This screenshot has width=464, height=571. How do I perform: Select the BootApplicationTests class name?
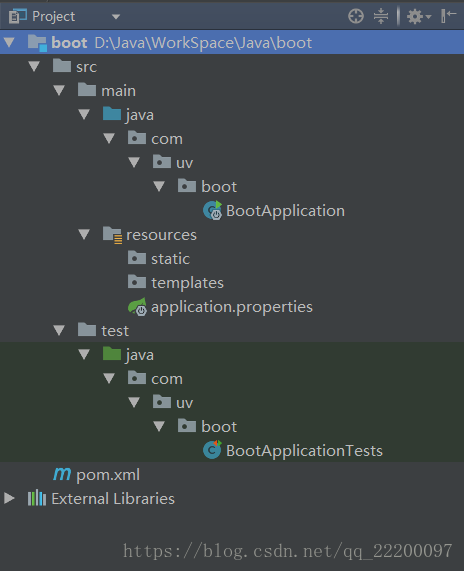pos(304,451)
